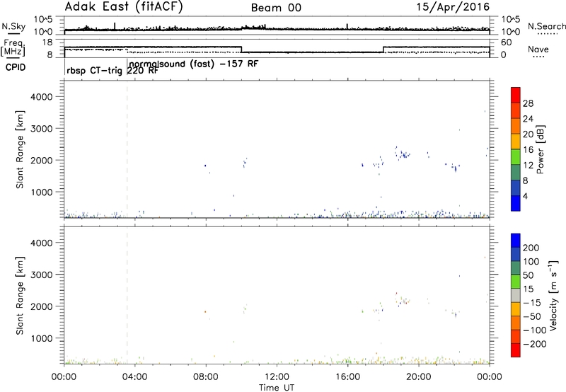Click the bright blue bottom Power swatch
Image resolution: width=566 pixels, height=392 pixels.
(x=516, y=203)
